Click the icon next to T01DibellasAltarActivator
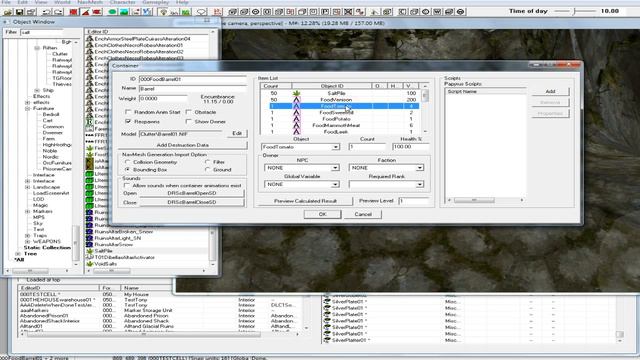The width and height of the screenshot is (640, 360). tap(89, 258)
